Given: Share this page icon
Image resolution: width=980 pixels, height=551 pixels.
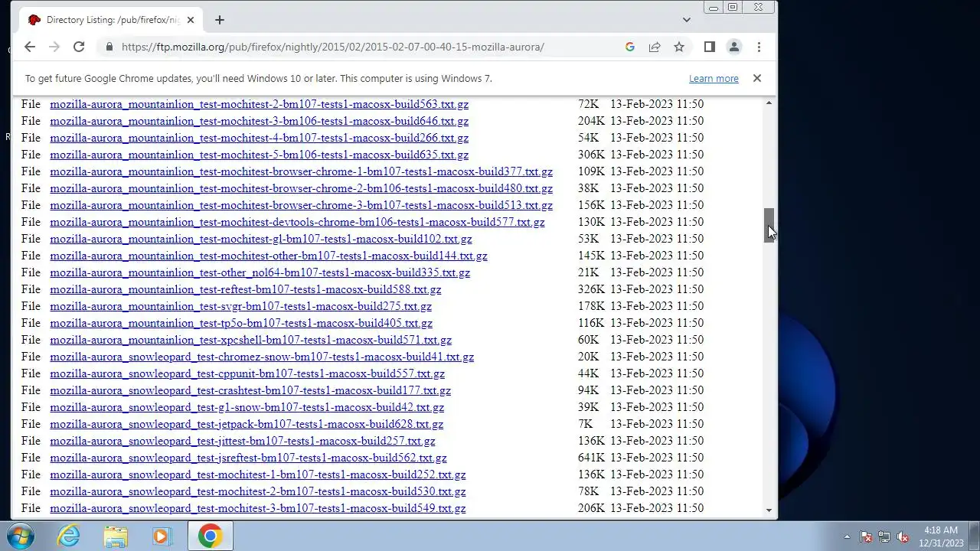Looking at the screenshot, I should coord(655,47).
